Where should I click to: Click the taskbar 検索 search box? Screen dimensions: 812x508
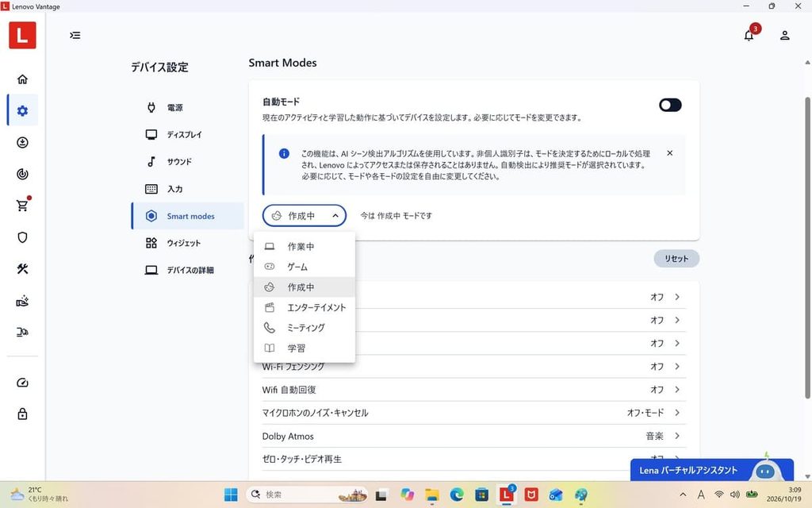pos(307,495)
